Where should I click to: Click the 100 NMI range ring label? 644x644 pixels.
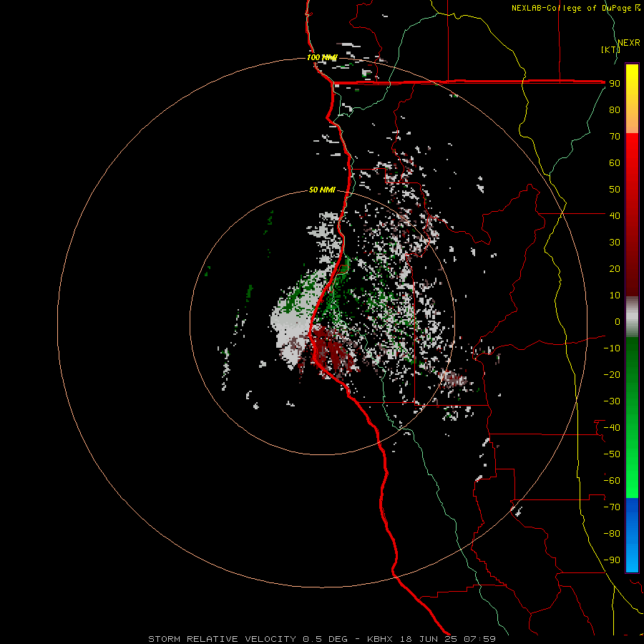[x=322, y=57]
